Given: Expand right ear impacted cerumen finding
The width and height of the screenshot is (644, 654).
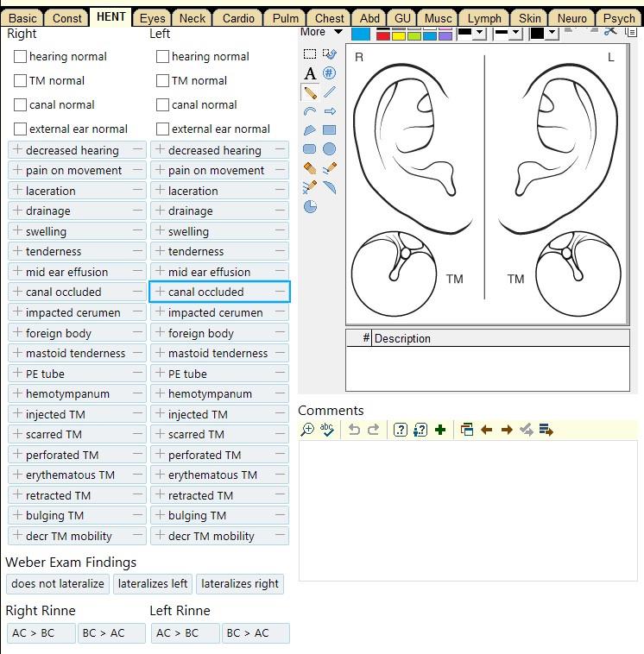Looking at the screenshot, I should (x=17, y=312).
